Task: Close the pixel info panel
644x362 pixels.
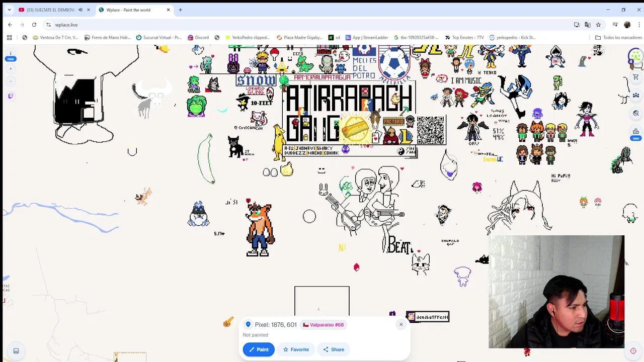Action: pyautogui.click(x=401, y=324)
